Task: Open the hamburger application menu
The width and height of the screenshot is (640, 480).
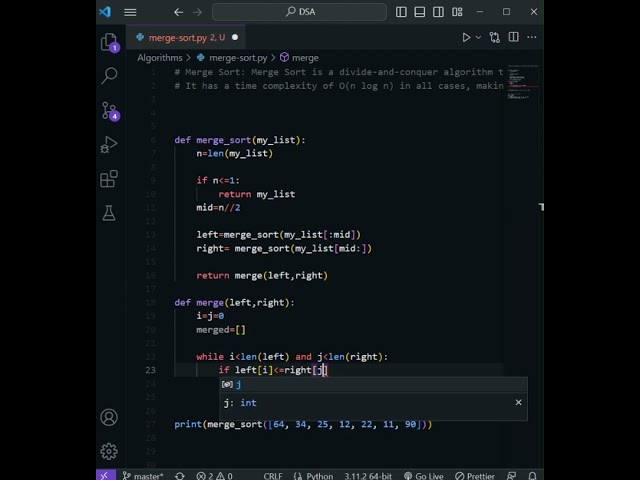Action: (x=130, y=12)
